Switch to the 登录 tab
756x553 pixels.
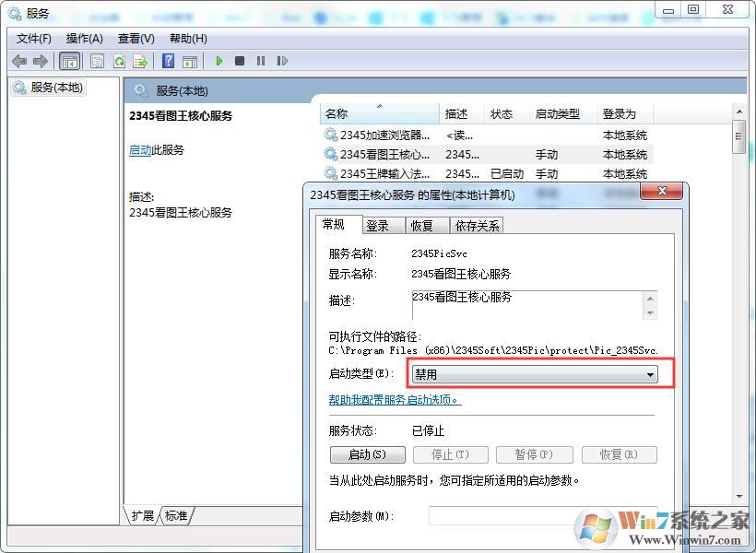click(x=381, y=224)
